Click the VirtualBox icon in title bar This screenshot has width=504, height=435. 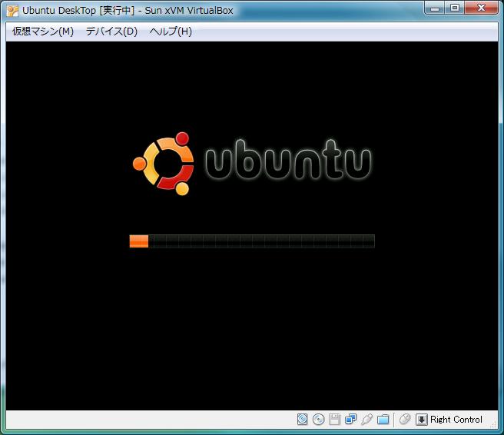pos(12,11)
